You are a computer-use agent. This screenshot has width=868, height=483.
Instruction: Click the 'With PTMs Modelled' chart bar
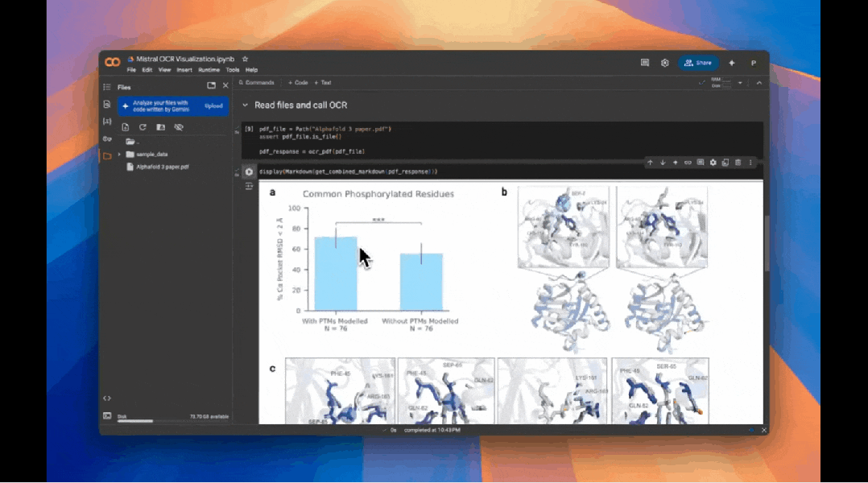[336, 274]
